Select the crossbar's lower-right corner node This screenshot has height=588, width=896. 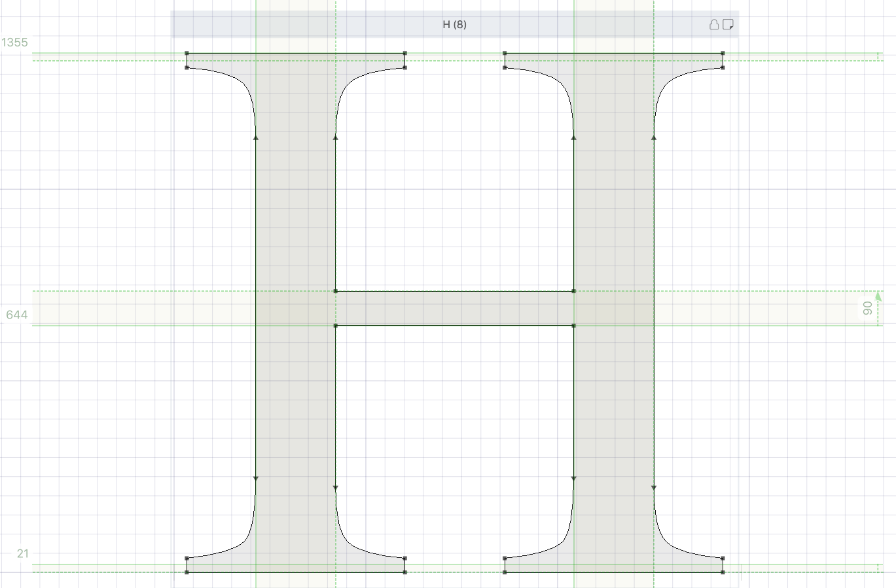click(x=574, y=325)
